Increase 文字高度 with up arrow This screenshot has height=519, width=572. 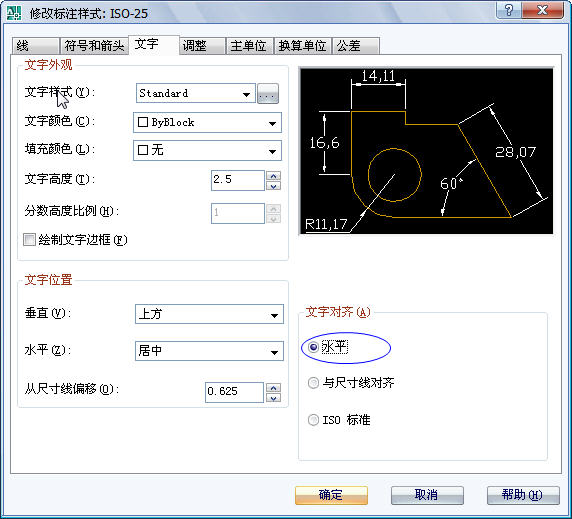coord(274,176)
